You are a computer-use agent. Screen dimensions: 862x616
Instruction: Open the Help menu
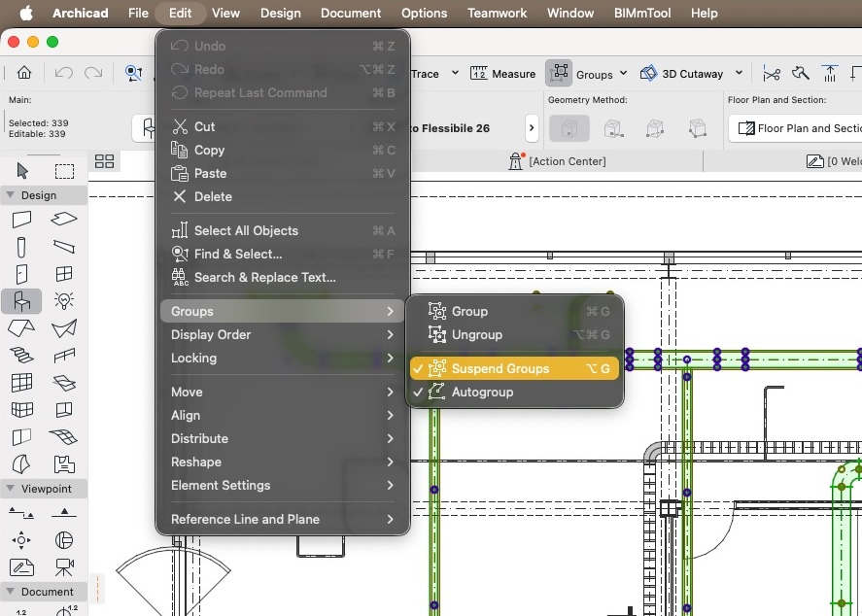click(x=705, y=14)
